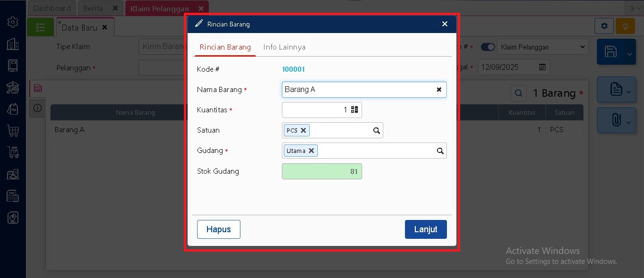Open the shopping cart module in sidebar

pyautogui.click(x=13, y=130)
